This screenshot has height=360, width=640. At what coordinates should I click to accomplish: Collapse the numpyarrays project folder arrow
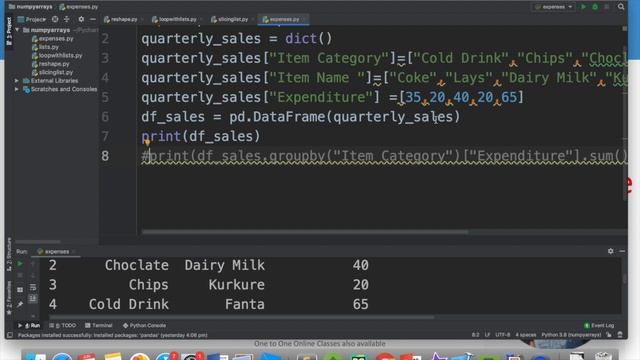[x=18, y=30]
